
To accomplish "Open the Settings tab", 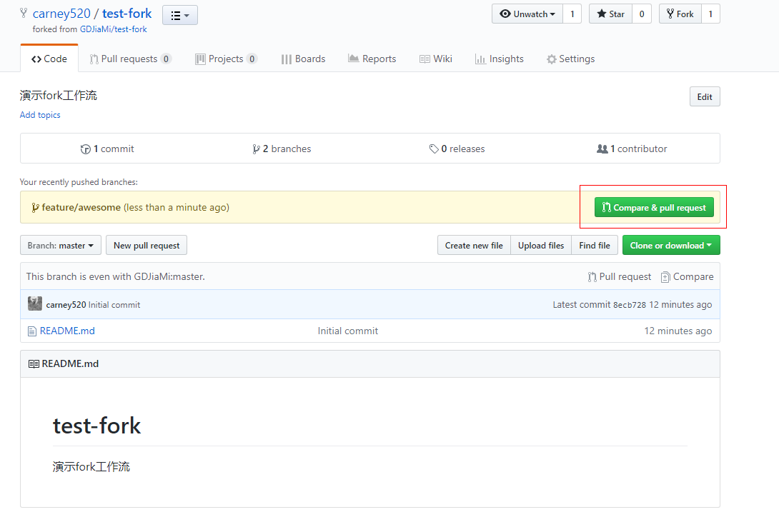I will click(x=570, y=59).
